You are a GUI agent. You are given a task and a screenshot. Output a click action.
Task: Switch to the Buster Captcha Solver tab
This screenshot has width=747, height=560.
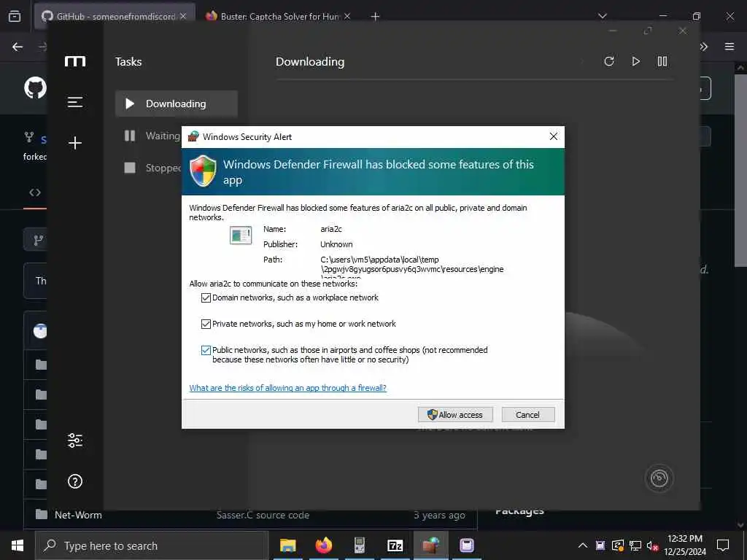pyautogui.click(x=279, y=16)
